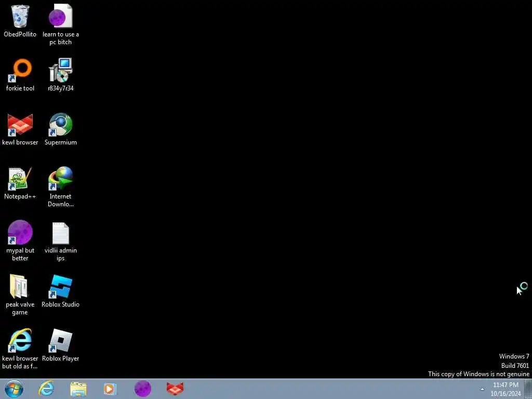Open the taskbar clock showing 11:47 PM
Viewport: 532px width, 399px height.
point(506,389)
